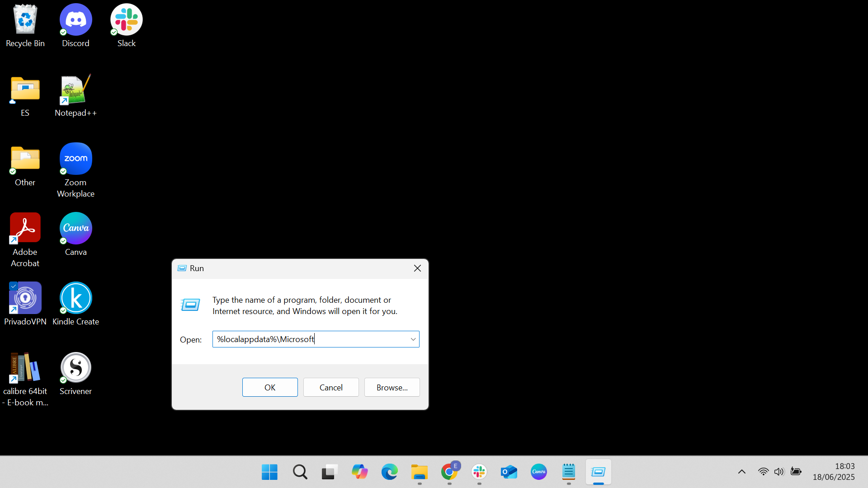
Task: Open Task View on the taskbar
Action: click(330, 472)
